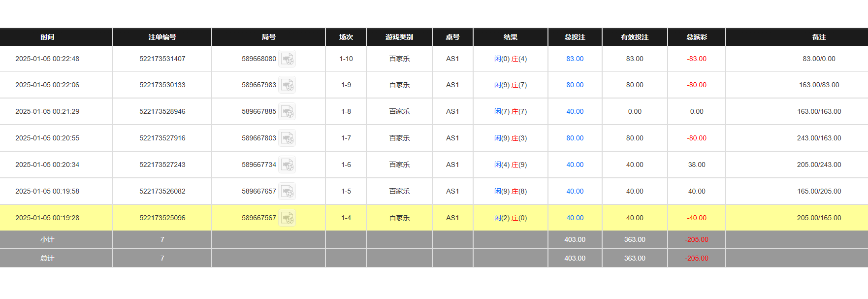Click total bet link 83.00
The height and width of the screenshot is (299, 868).
pos(575,59)
